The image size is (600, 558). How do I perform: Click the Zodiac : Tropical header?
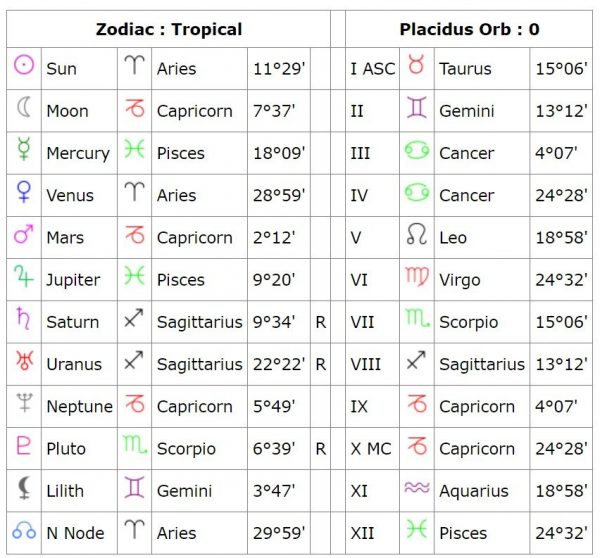pos(169,29)
